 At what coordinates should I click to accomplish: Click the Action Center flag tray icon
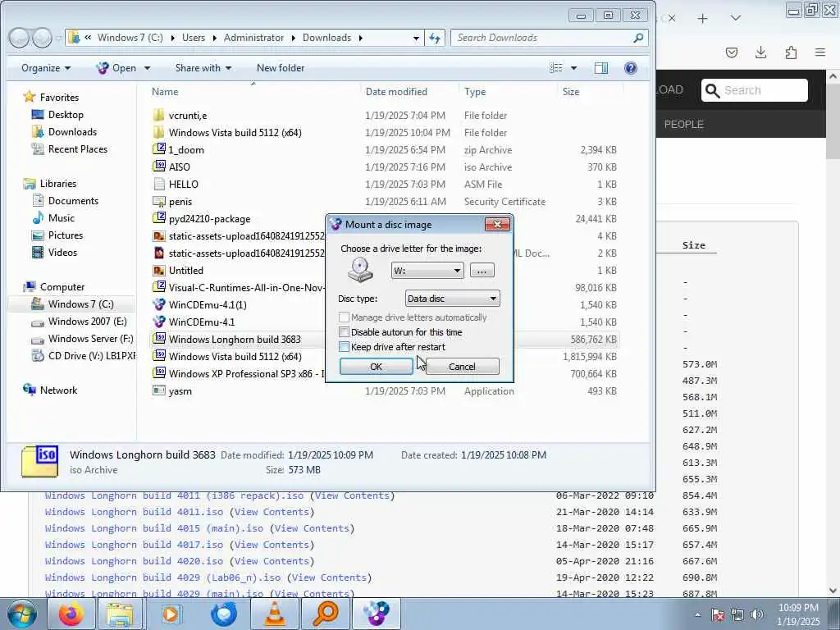coord(718,614)
